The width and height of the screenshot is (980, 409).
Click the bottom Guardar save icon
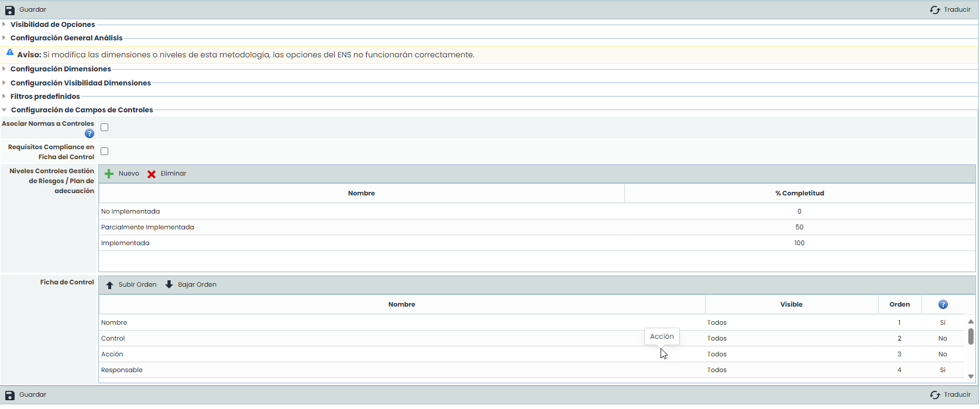click(x=10, y=395)
